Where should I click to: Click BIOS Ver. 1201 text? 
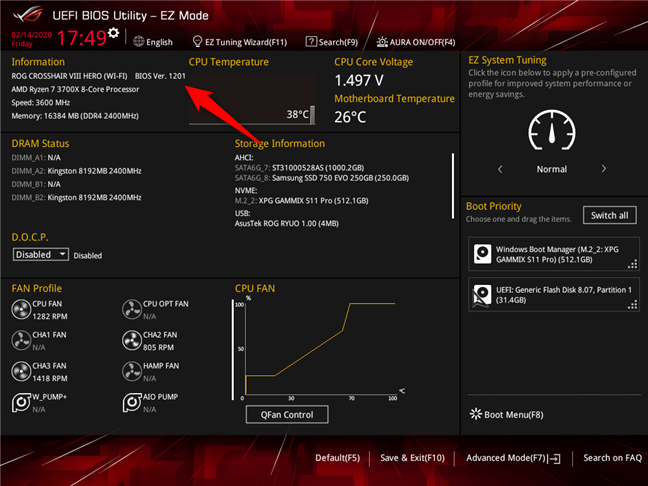click(160, 76)
